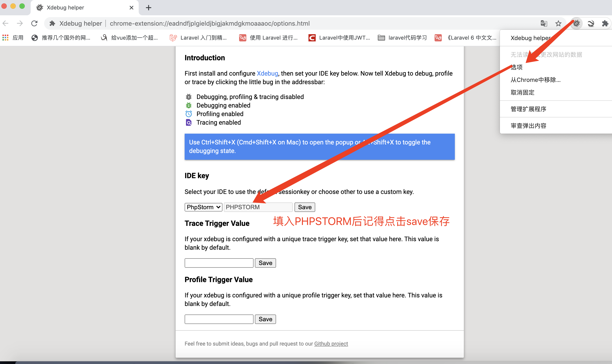The image size is (612, 364).
Task: Expand the PhpStorm IDE dropdown
Action: (x=203, y=207)
